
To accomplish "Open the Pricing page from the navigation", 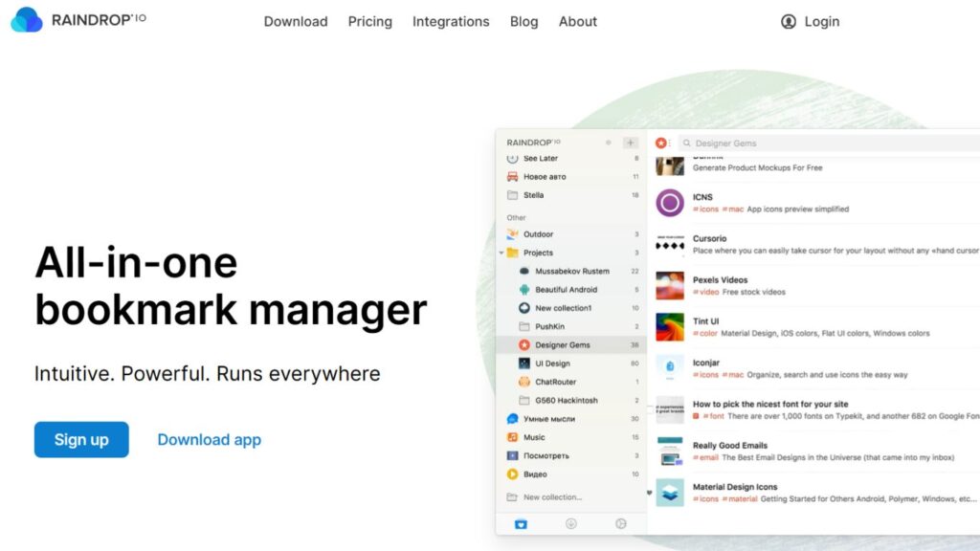I will click(x=369, y=21).
